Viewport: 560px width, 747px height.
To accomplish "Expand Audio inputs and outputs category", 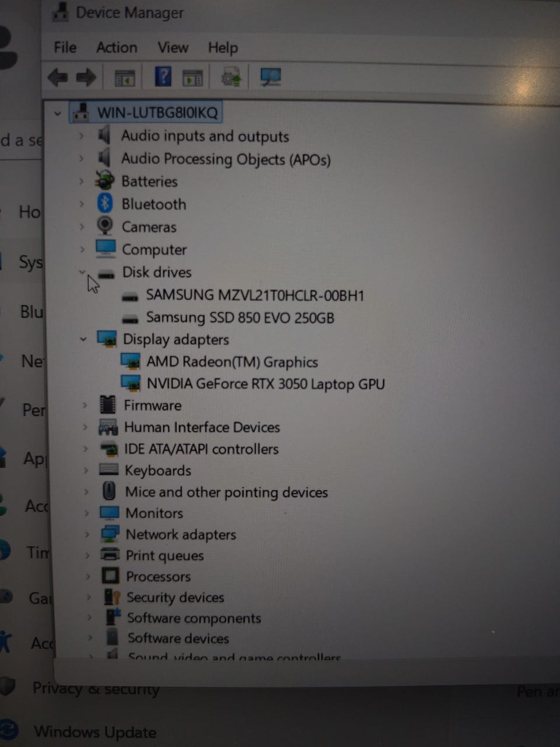I will point(81,136).
